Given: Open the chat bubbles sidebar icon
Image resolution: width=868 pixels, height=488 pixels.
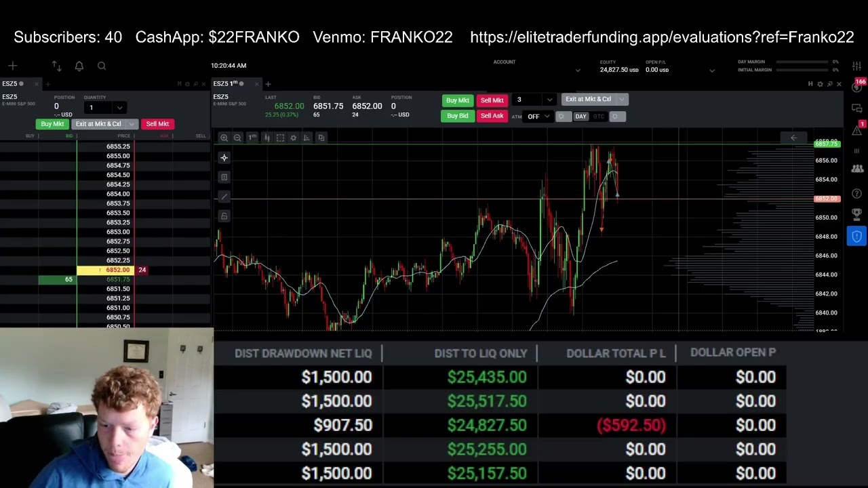Looking at the screenshot, I should point(857,108).
